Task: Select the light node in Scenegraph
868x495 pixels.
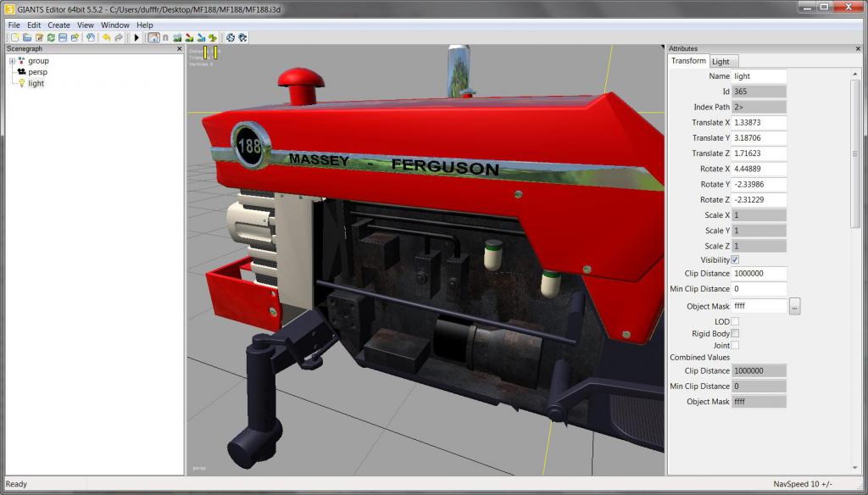Action: [x=36, y=83]
